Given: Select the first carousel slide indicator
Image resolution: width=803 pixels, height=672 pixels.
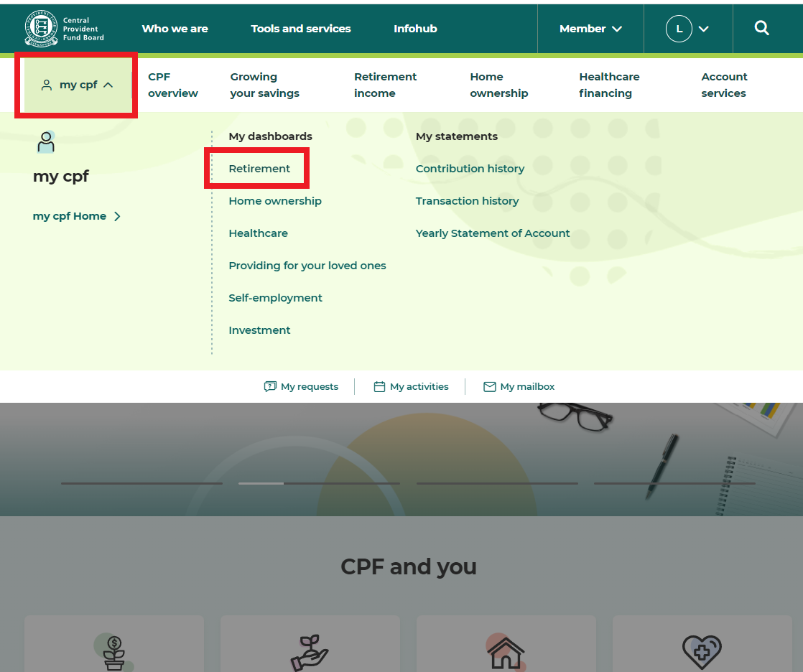Looking at the screenshot, I should tap(141, 484).
